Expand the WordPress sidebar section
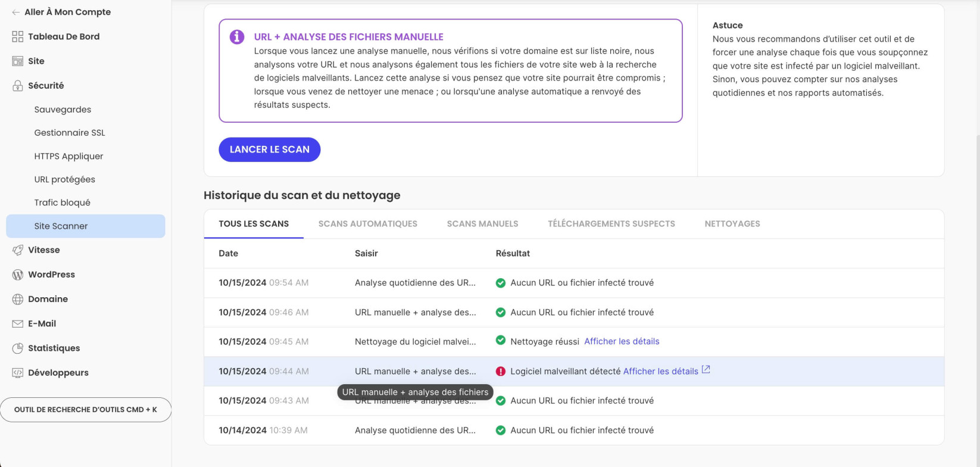 (x=51, y=275)
